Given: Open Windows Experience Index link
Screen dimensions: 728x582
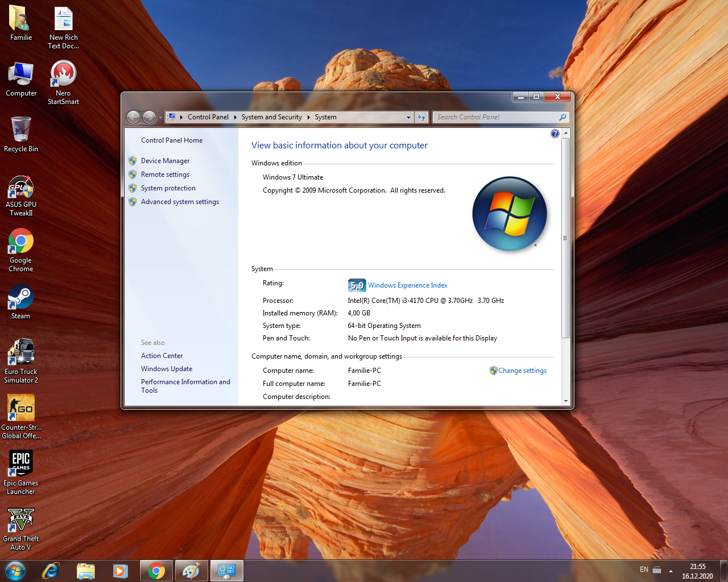Looking at the screenshot, I should click(407, 285).
